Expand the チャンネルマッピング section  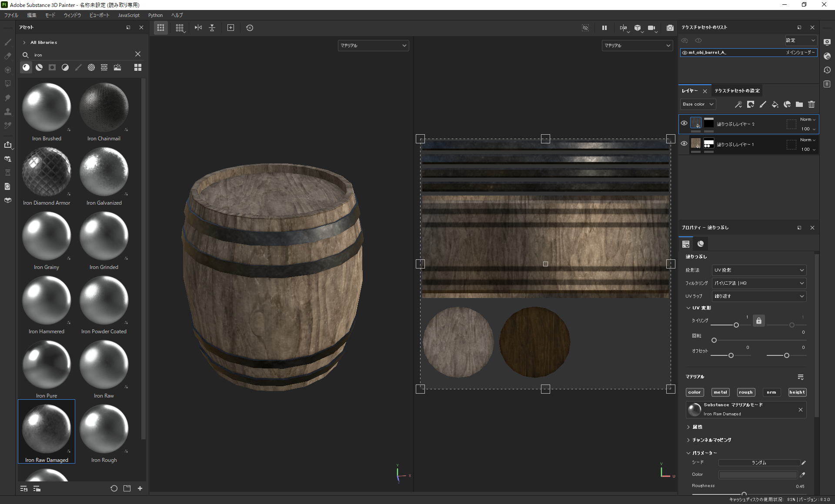click(x=688, y=440)
